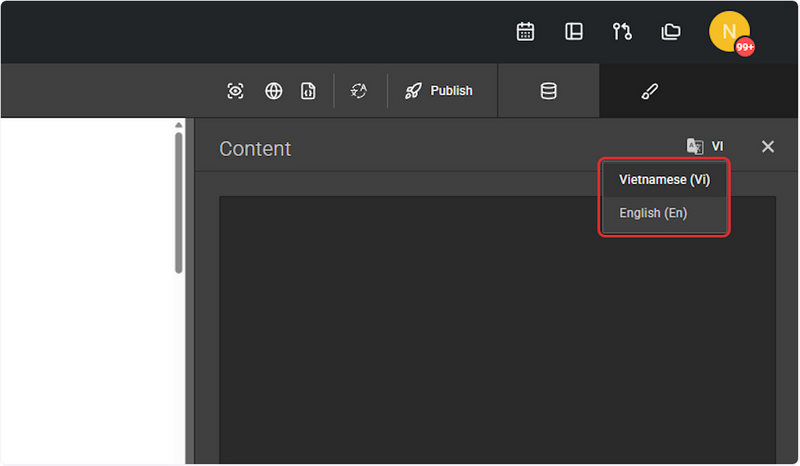
Task: Click the preview eye scan icon
Action: click(235, 91)
